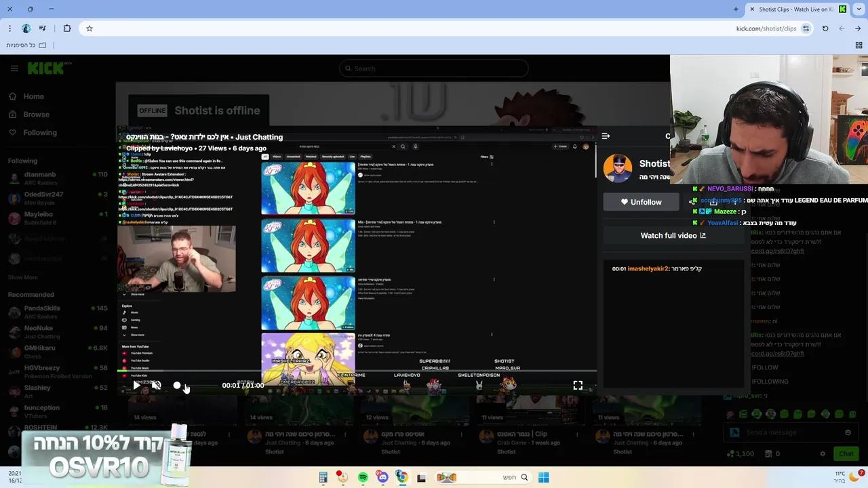
Task: Open Chrome three-dot menu
Action: (9, 28)
